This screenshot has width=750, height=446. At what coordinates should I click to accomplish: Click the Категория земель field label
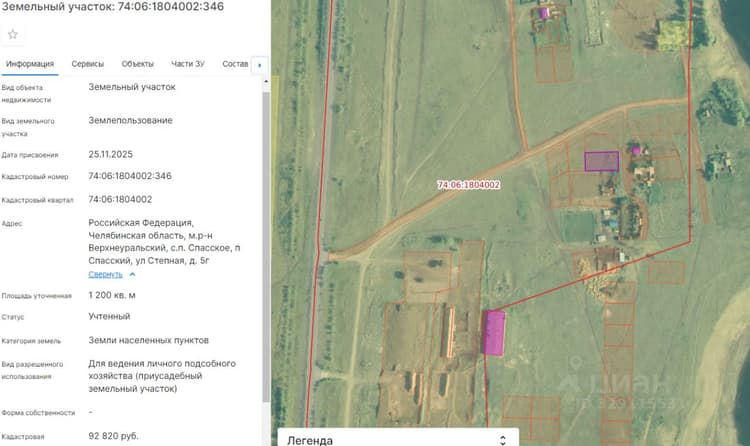(x=31, y=341)
